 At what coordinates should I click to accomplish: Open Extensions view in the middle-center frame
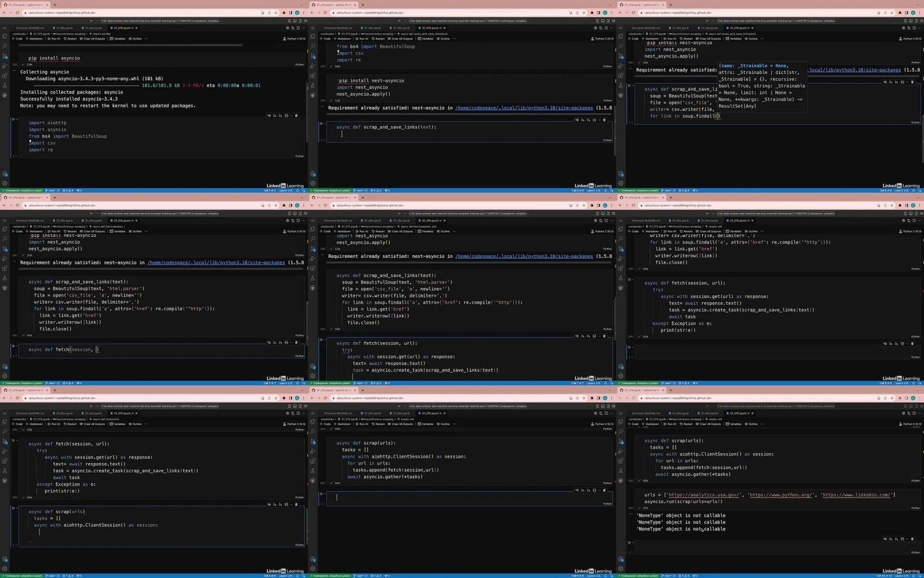[313, 268]
